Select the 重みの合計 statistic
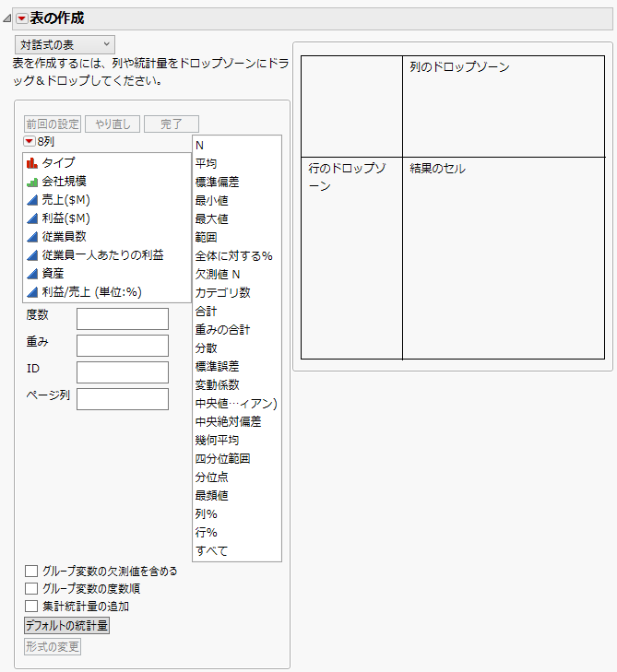Image resolution: width=617 pixels, height=672 pixels. click(222, 330)
